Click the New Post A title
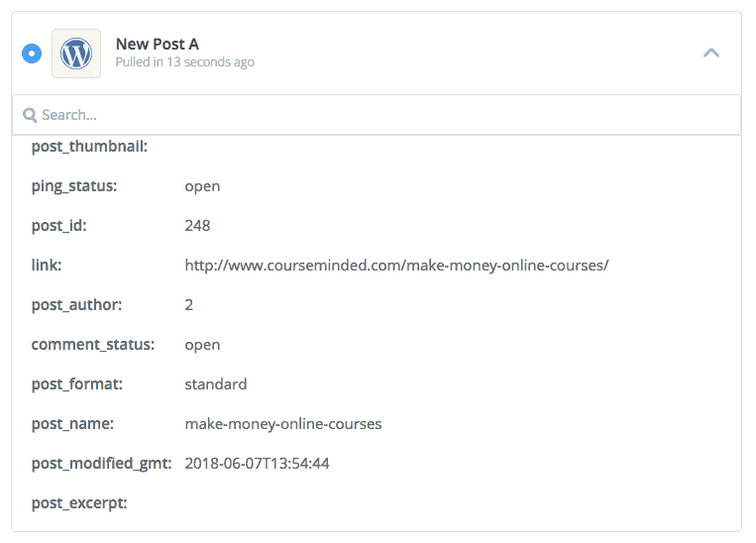The height and width of the screenshot is (543, 756). tap(158, 44)
